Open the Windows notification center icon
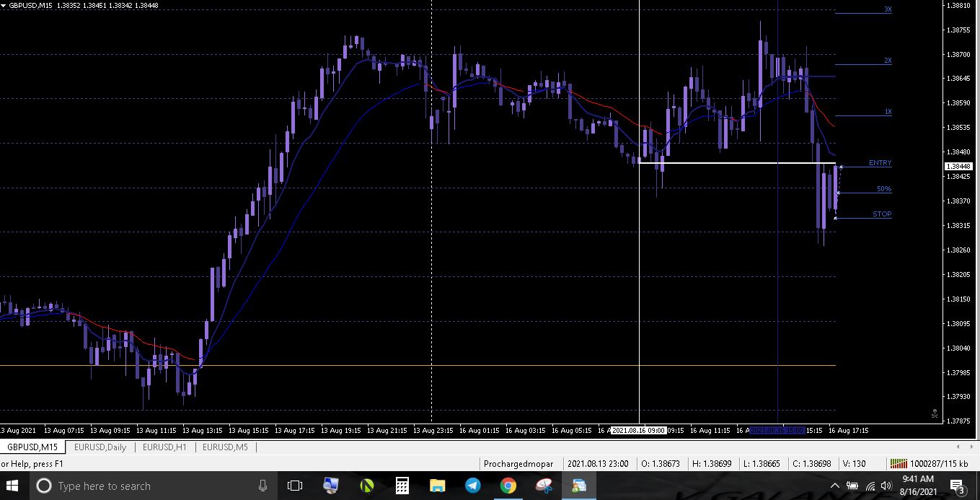Image resolution: width=980 pixels, height=500 pixels. (x=958, y=486)
